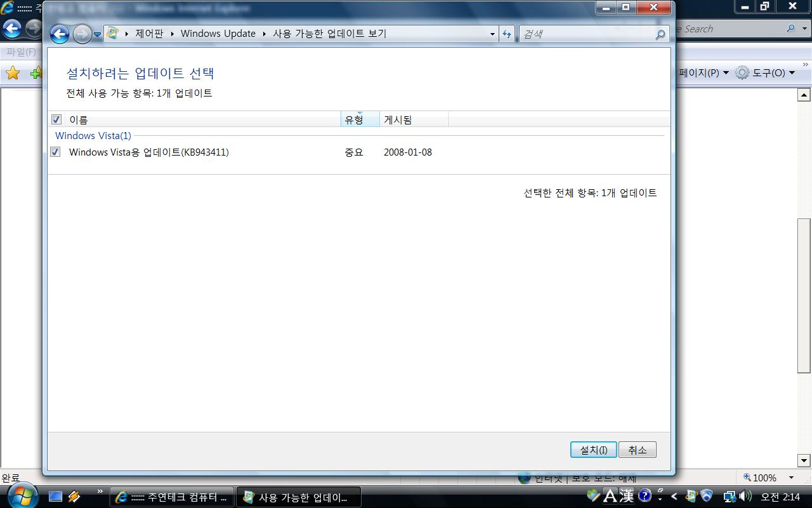This screenshot has width=812, height=508.
Task: Click the Windows Update icon in the address bar
Action: [x=112, y=34]
